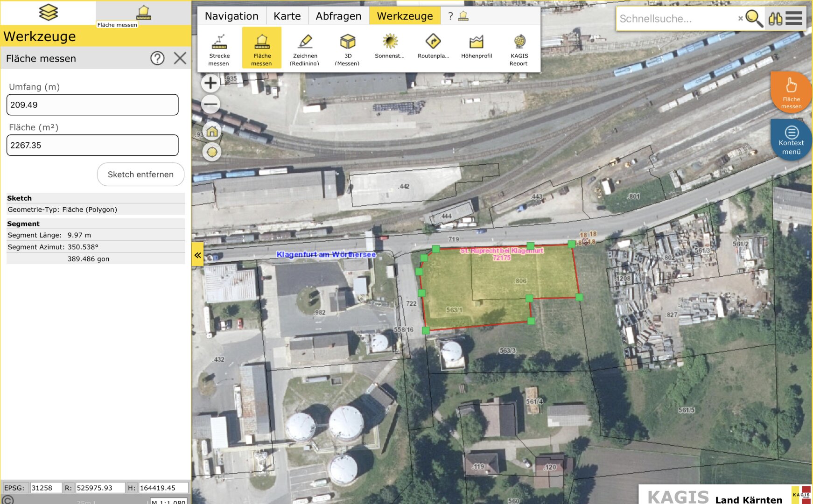
Task: Open the Zeichnen (Redlining) tool
Action: [305, 48]
